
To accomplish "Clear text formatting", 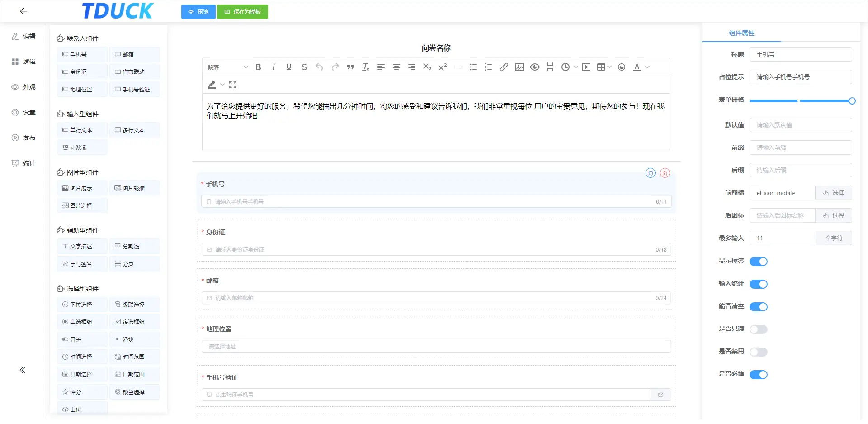I will pyautogui.click(x=366, y=67).
